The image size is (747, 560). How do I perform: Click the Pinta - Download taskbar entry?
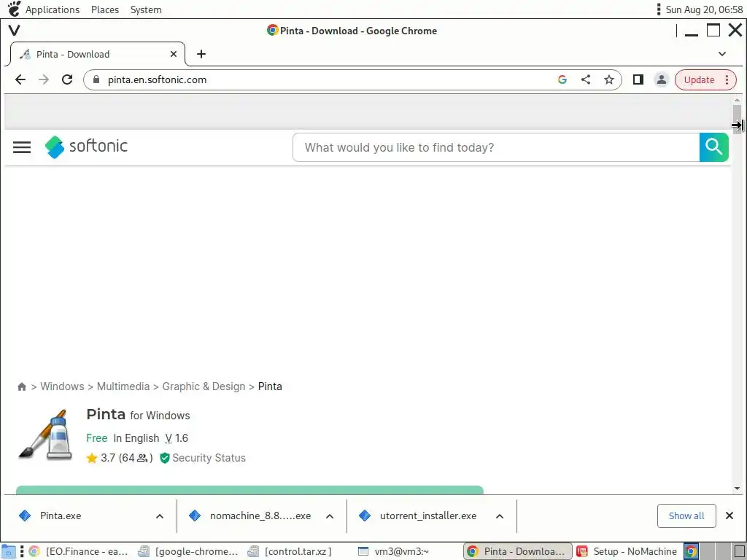tap(517, 551)
